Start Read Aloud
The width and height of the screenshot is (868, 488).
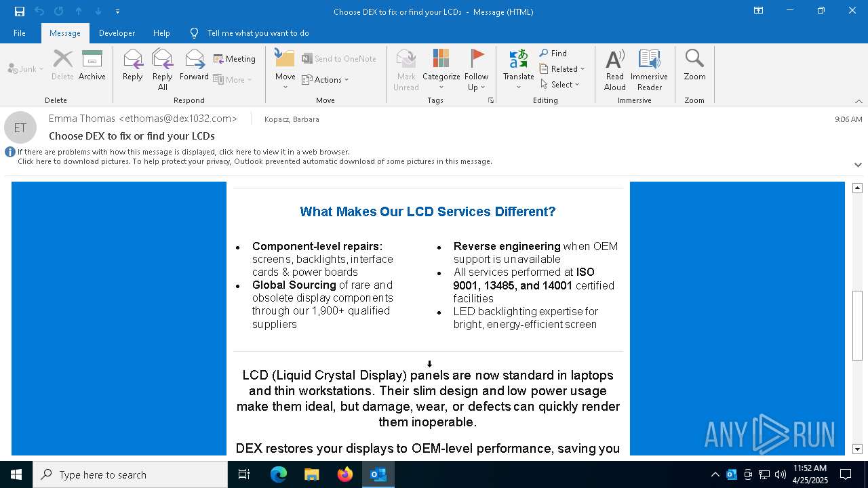click(x=615, y=70)
